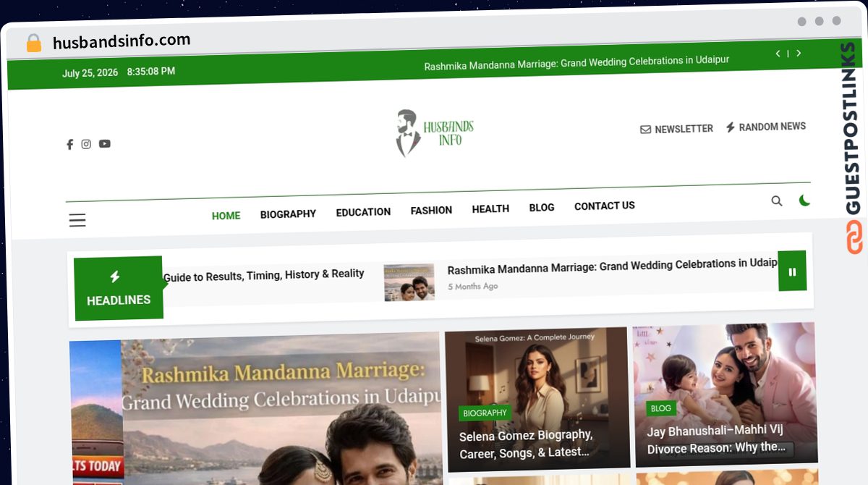Click the browser address bar padlock icon
This screenshot has height=485, width=868.
(x=34, y=43)
